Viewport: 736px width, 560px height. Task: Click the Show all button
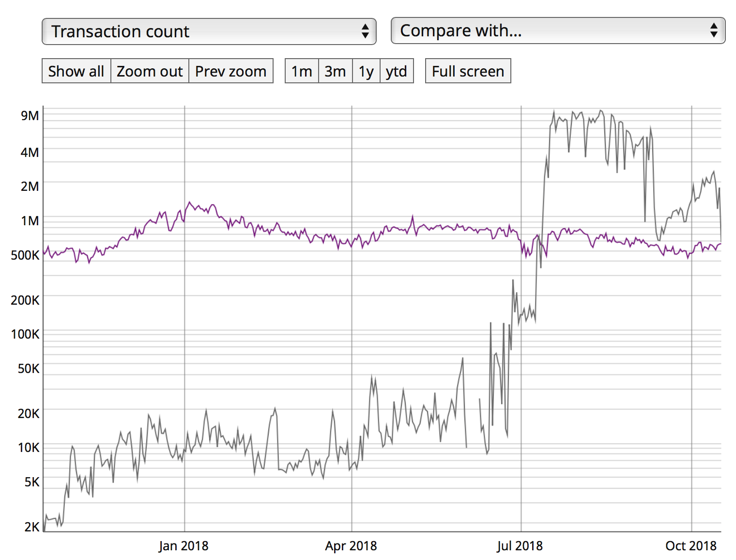(x=77, y=71)
